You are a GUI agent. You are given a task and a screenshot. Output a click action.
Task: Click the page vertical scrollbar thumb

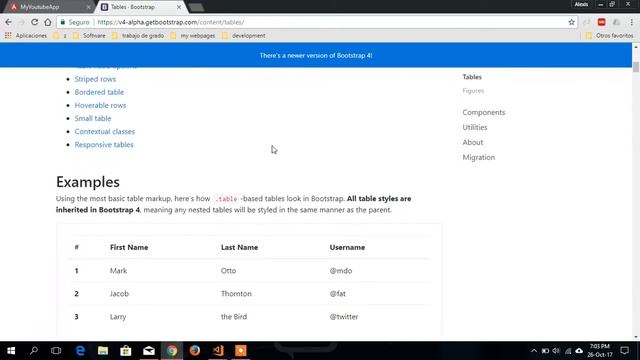click(x=636, y=67)
